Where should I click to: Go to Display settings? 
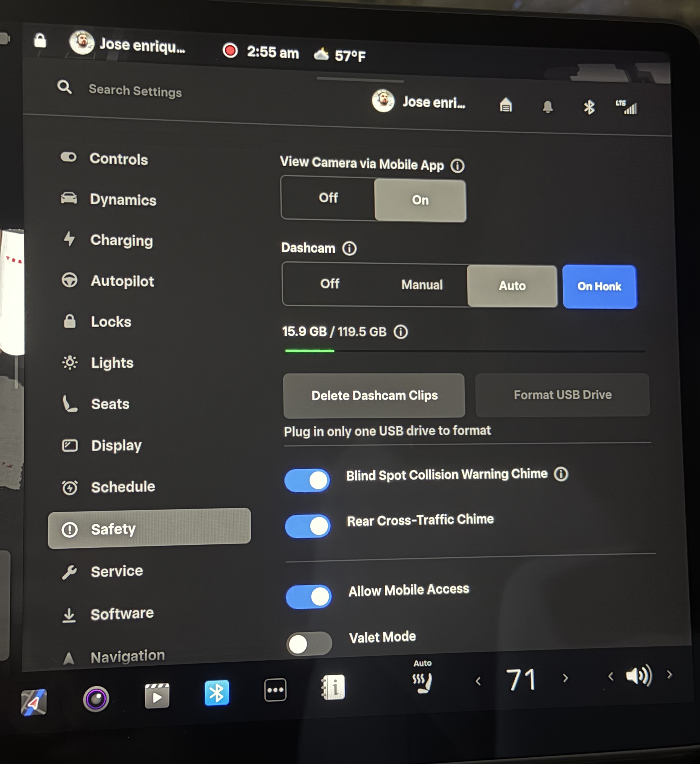[102, 446]
